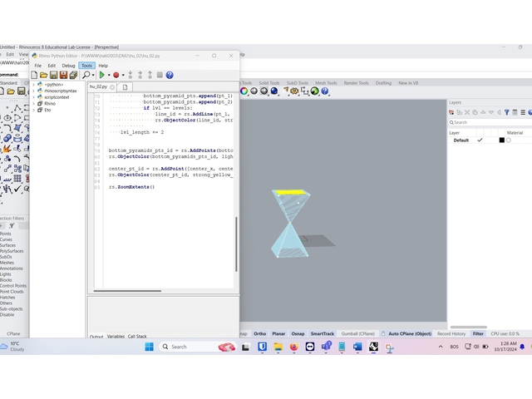532x399 pixels.
Task: Click the black Default layer color swatch
Action: (x=501, y=140)
